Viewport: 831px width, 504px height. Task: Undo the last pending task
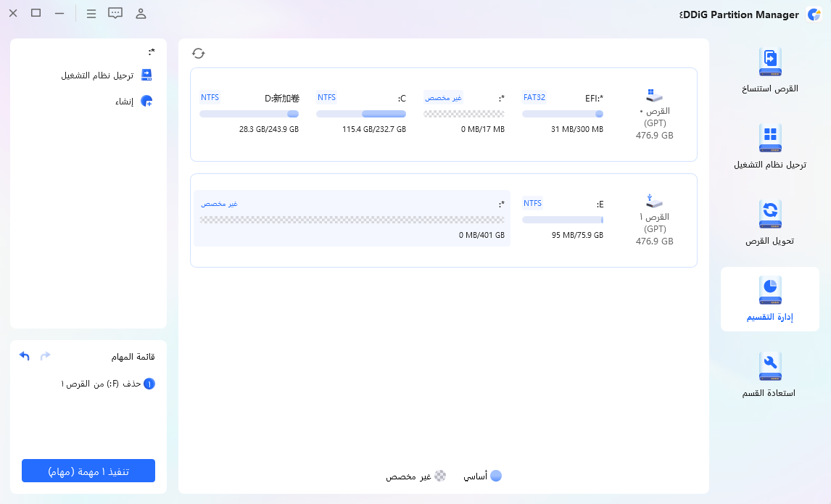pos(25,356)
